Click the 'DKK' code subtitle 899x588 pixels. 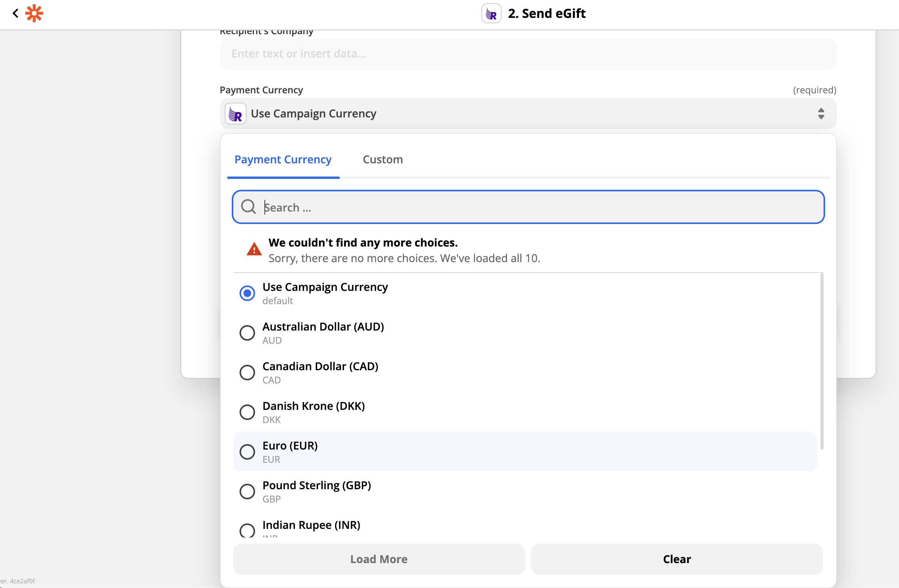click(271, 420)
